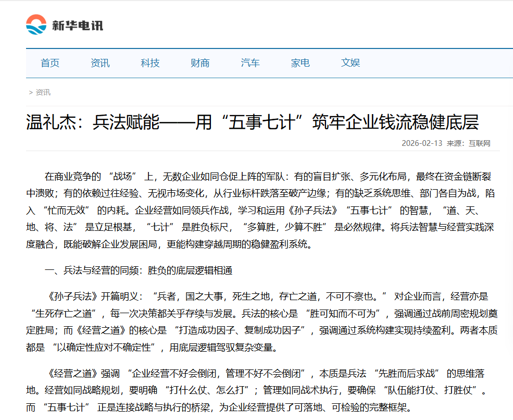Click the first paragraph of the article
Screen dimensions: 513x420
(255, 208)
